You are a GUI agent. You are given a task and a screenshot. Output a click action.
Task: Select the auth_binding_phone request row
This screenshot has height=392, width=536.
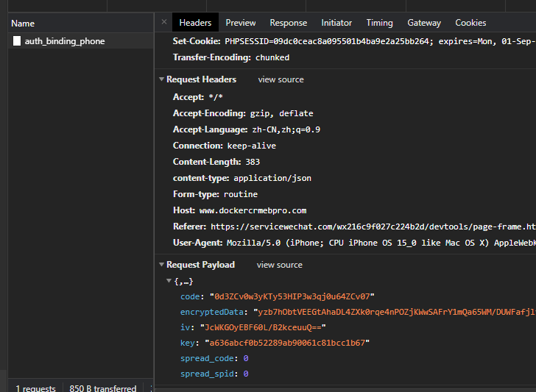tap(81, 41)
